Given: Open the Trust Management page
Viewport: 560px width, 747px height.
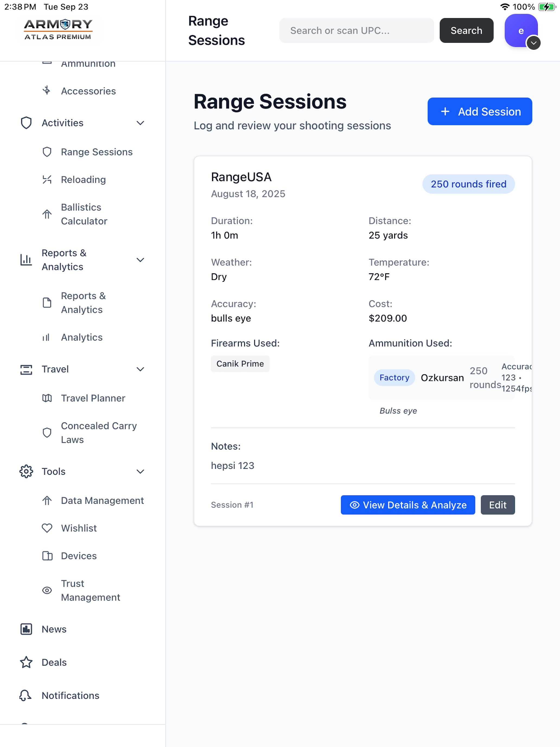Looking at the screenshot, I should [x=90, y=590].
